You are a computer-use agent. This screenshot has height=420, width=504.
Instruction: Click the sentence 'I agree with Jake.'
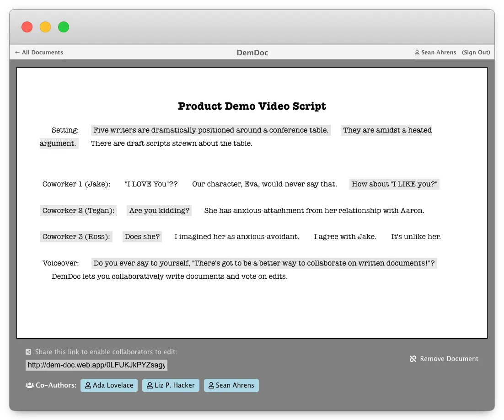click(x=345, y=237)
